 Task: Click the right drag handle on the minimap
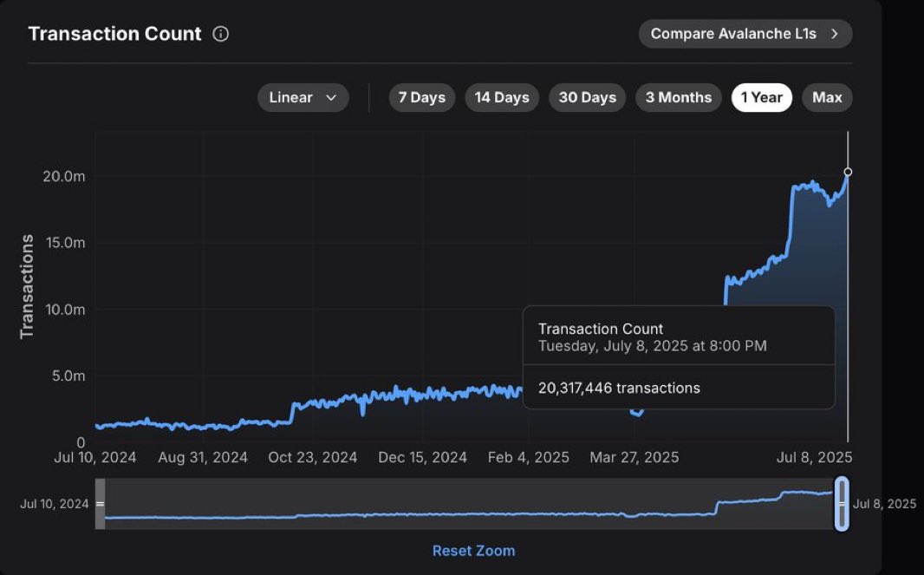point(842,503)
